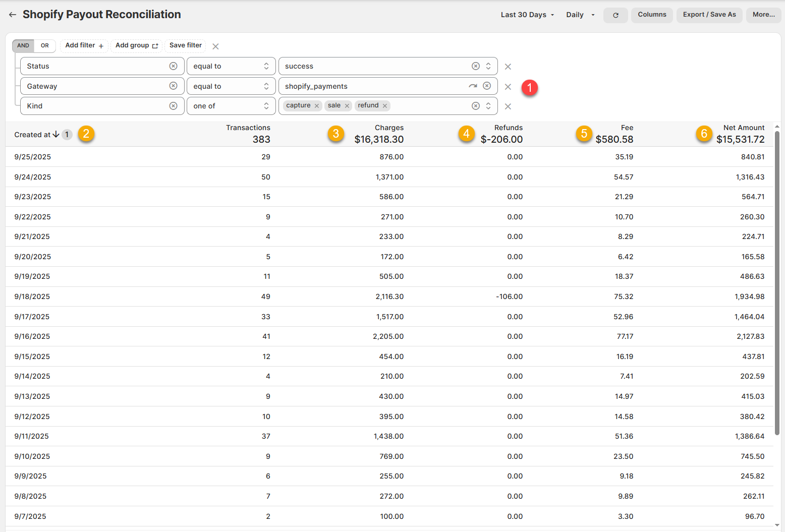The width and height of the screenshot is (785, 532).
Task: Clear the Status field selection
Action: 173,66
